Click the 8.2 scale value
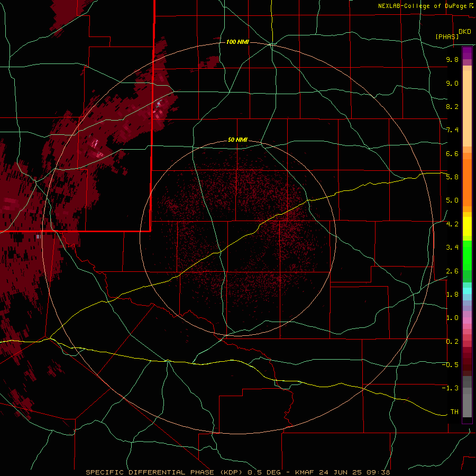The width and height of the screenshot is (476, 476). point(452,106)
